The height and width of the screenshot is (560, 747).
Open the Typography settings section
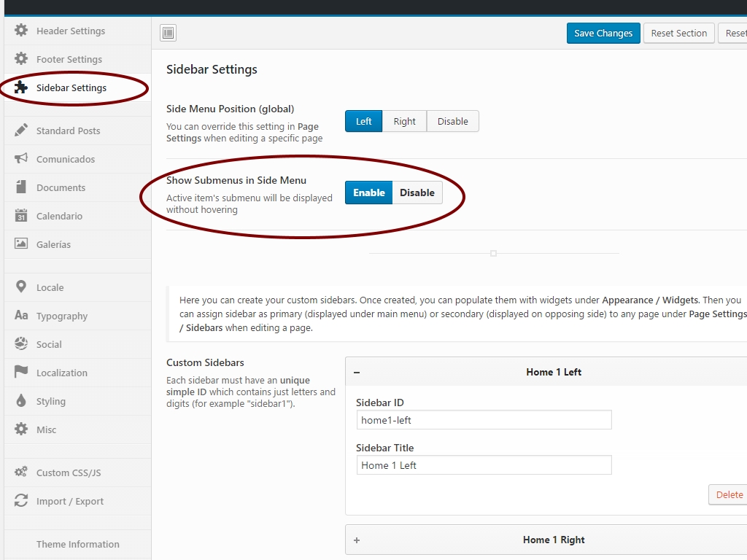pos(62,316)
